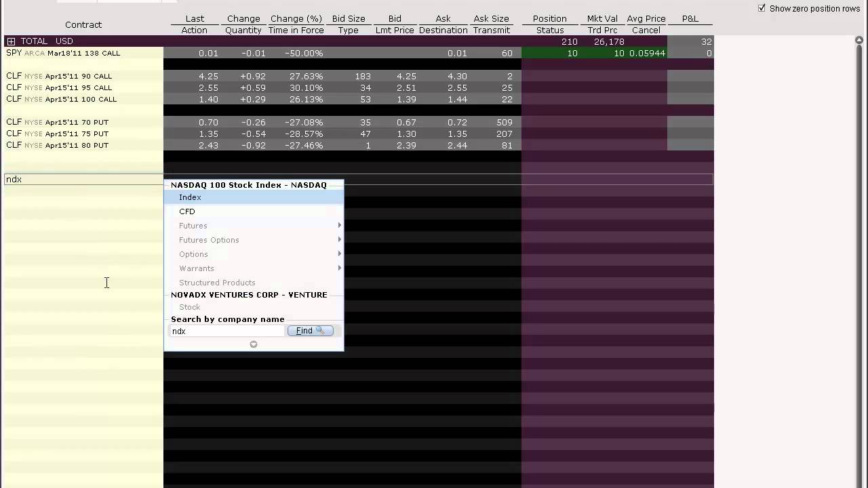Select Stock under NOVADX VENTURES CORP
Screen dimensions: 868x488
[254, 307]
